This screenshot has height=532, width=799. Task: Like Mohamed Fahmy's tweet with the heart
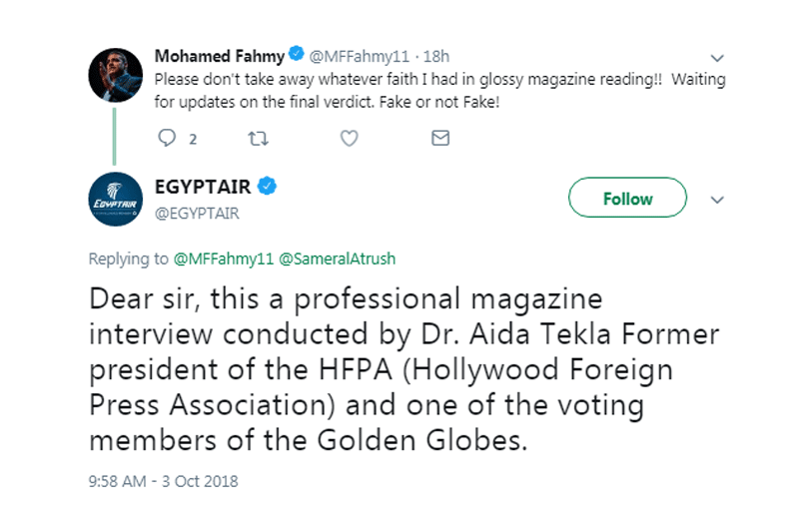click(349, 139)
